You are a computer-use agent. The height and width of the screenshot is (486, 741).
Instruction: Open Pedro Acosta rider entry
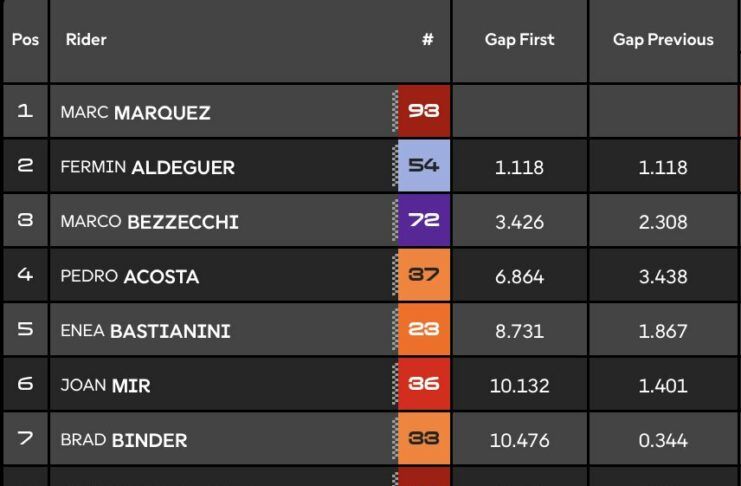tap(129, 277)
